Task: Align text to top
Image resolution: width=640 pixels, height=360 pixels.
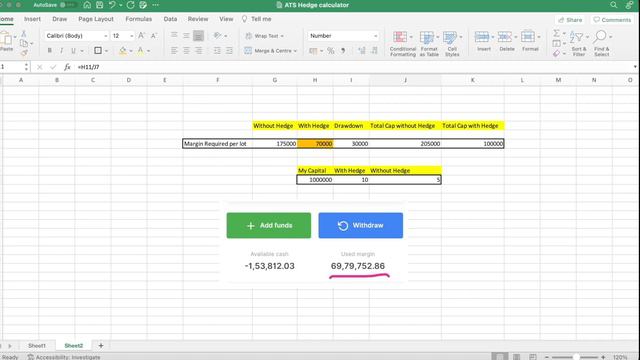Action: 174,36
